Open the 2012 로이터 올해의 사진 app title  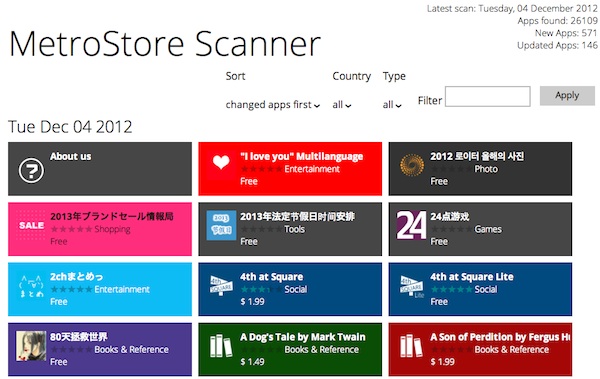click(x=477, y=156)
